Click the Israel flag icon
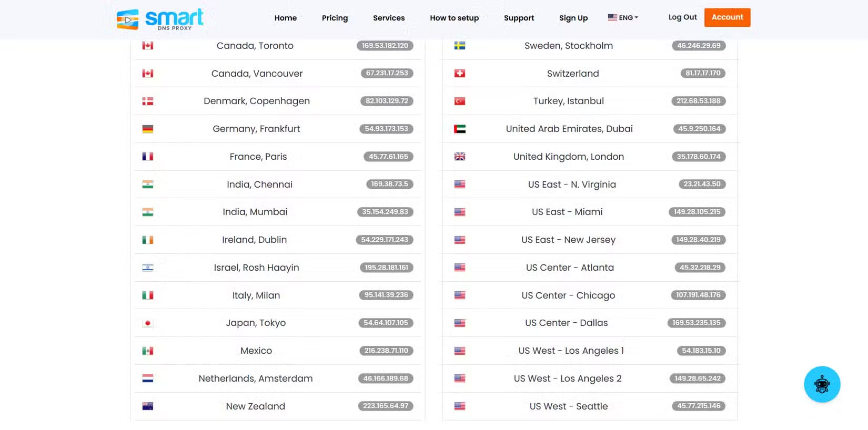Image resolution: width=868 pixels, height=430 pixels. point(148,268)
